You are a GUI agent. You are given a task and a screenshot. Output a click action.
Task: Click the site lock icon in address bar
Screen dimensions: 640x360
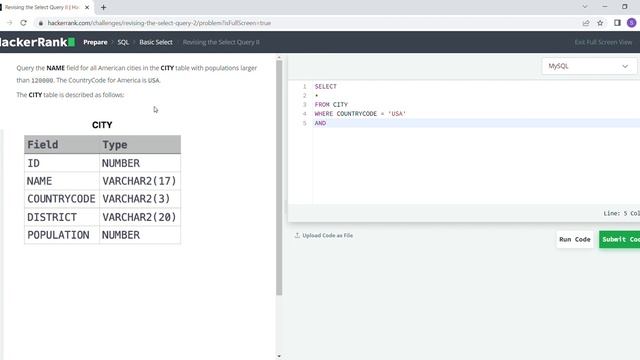click(x=40, y=23)
